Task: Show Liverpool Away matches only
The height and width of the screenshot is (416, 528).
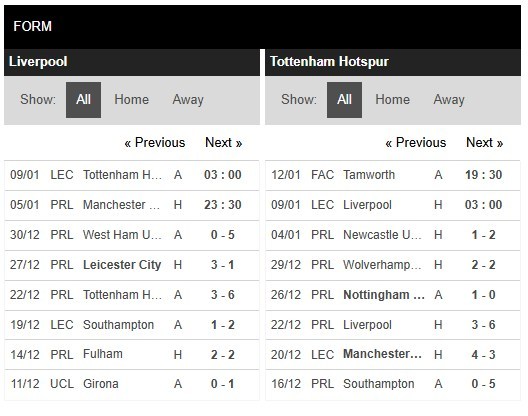Action: [x=188, y=100]
